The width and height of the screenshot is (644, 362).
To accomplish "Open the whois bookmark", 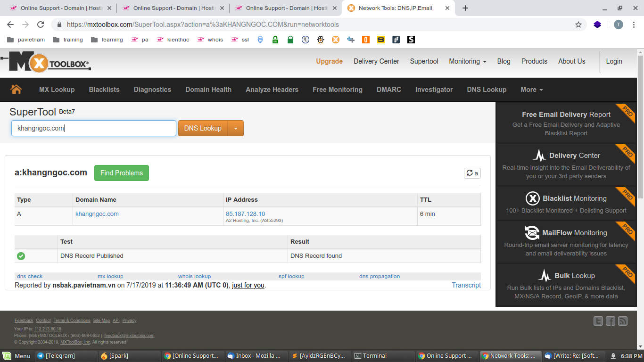I will pos(210,40).
